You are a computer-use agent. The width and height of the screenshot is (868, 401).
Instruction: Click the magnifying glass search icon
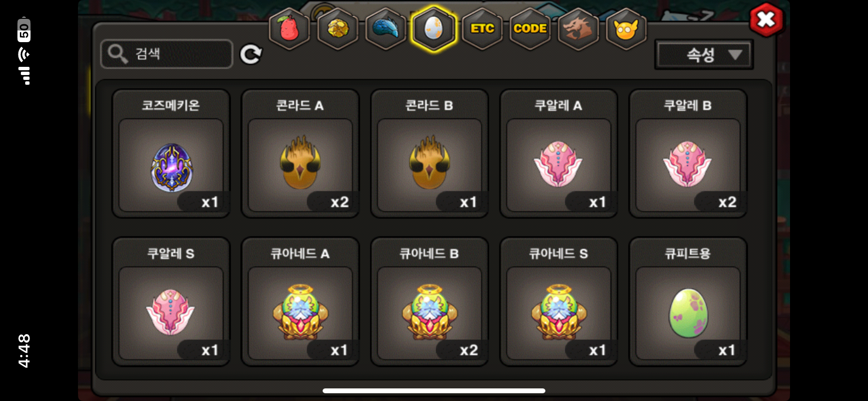tap(118, 54)
